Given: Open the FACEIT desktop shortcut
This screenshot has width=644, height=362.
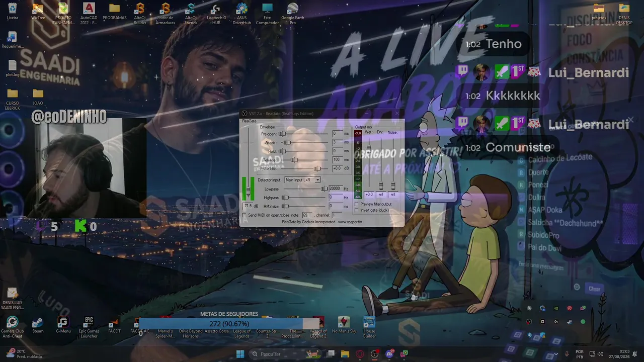Looking at the screenshot, I should (x=114, y=325).
